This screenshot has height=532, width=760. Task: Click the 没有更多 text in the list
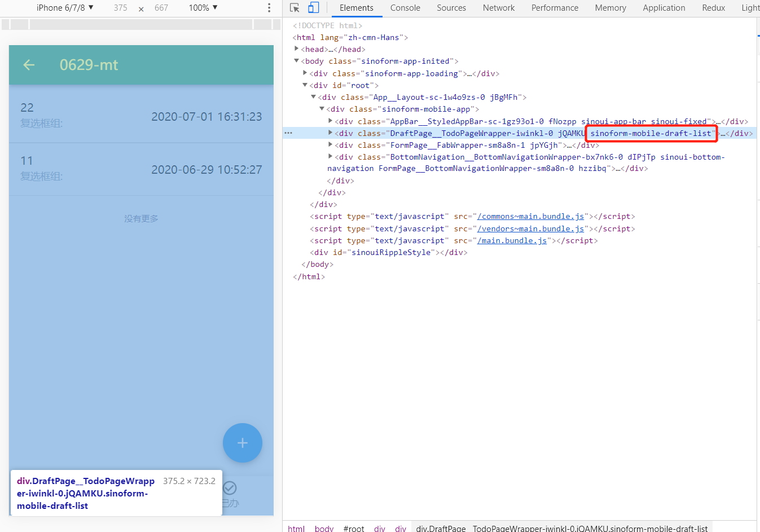tap(141, 218)
